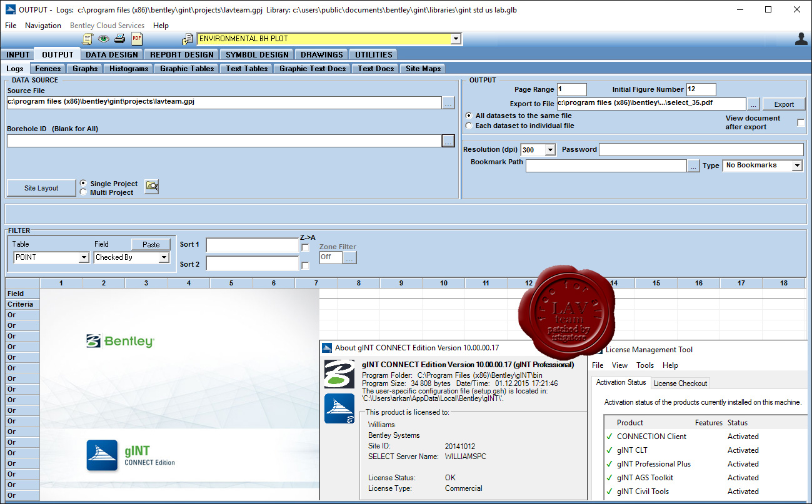The image size is (812, 504).
Task: Switch to the INPUT tab
Action: 18,55
